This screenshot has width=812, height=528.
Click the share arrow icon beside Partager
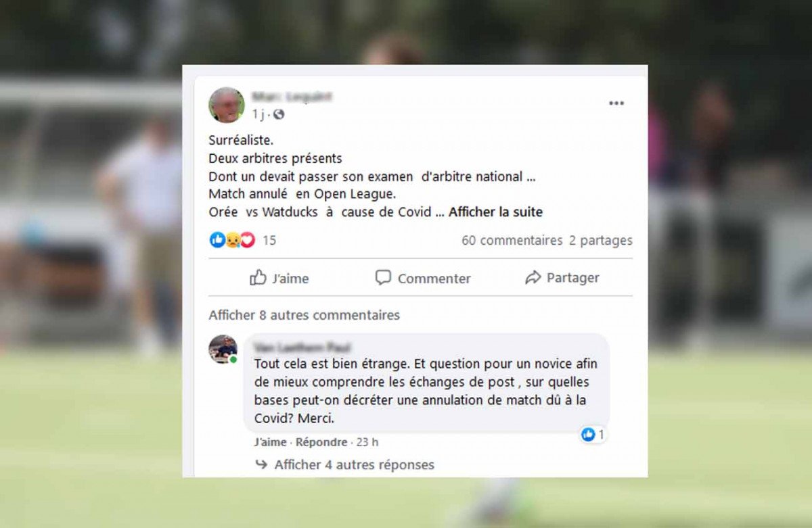533,277
